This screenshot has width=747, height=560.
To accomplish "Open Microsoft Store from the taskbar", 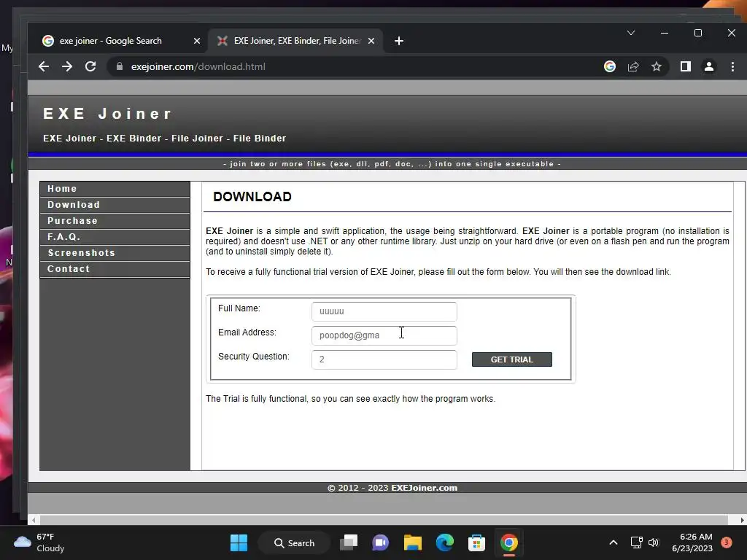I will click(x=476, y=542).
